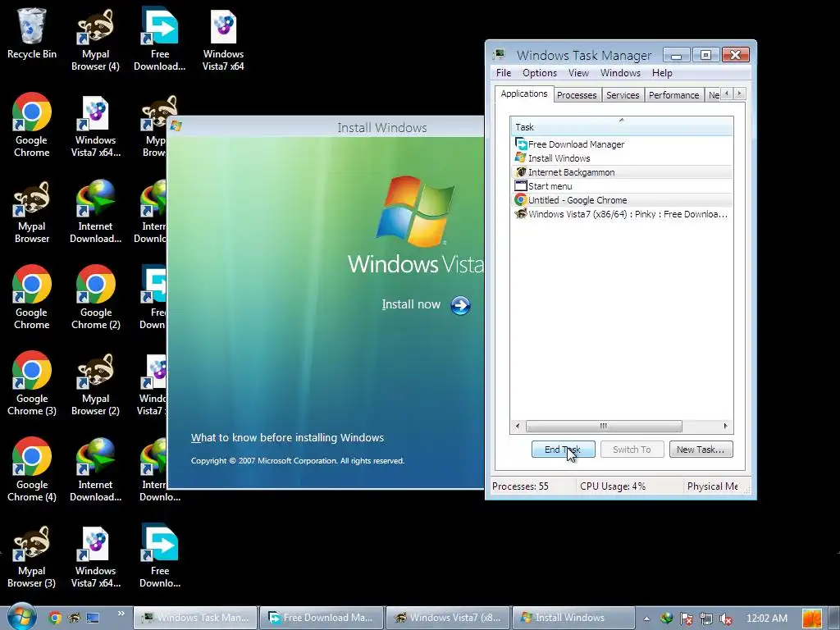Click the Task Manager title bar icon
Viewport: 840px width, 630px height.
[500, 54]
